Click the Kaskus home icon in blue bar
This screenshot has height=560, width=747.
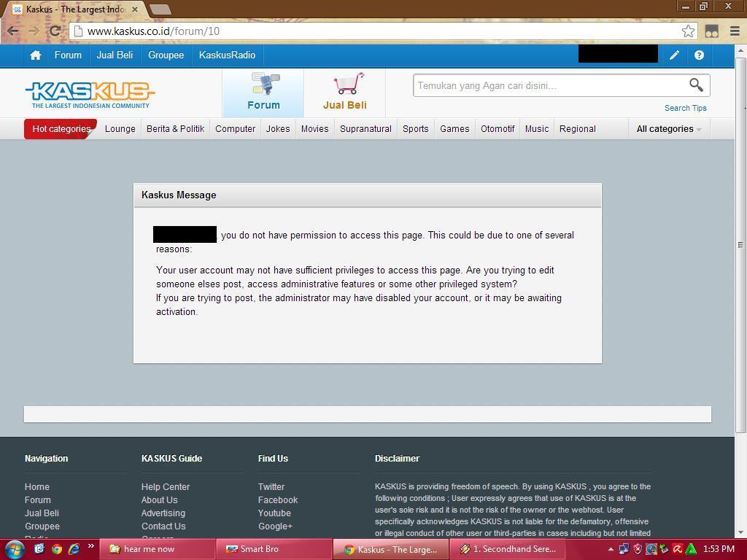pos(35,55)
